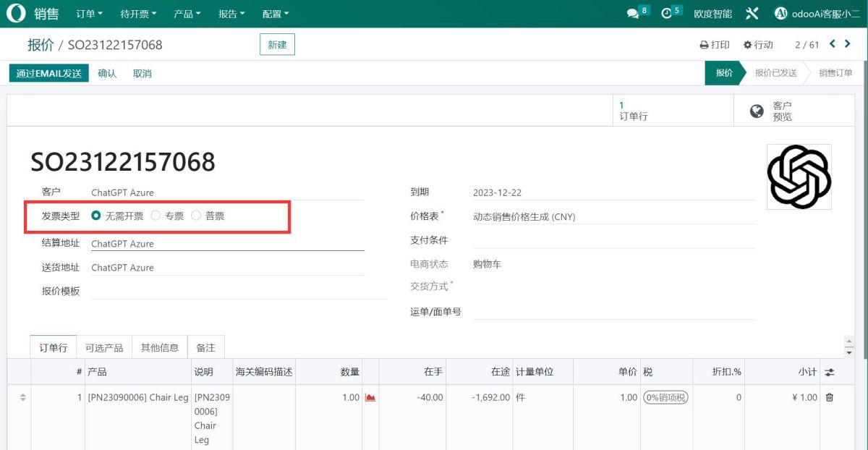
Task: Click the 客户 field ChatGPT Azure
Action: pyautogui.click(x=228, y=192)
